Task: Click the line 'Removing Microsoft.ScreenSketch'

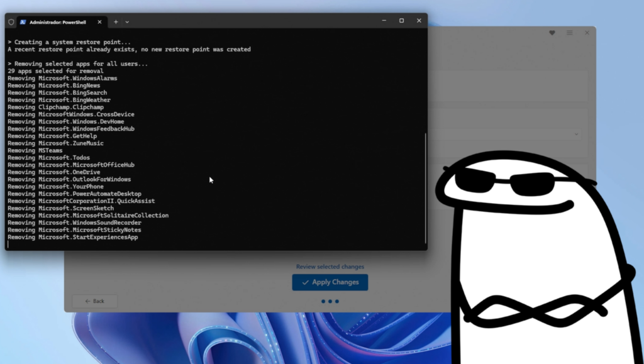Action: coord(60,209)
